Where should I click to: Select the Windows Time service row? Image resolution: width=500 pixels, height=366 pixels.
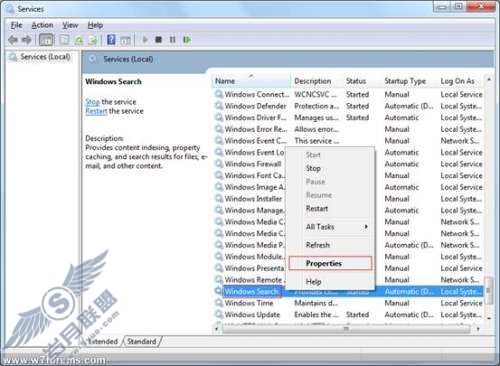tap(349, 303)
